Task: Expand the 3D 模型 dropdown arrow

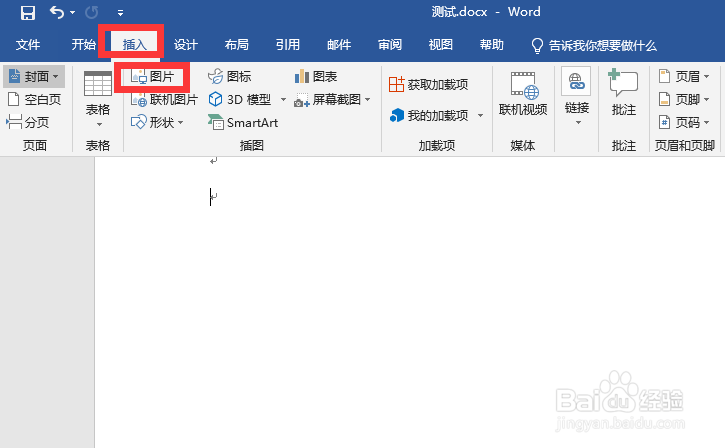Action: pyautogui.click(x=283, y=99)
